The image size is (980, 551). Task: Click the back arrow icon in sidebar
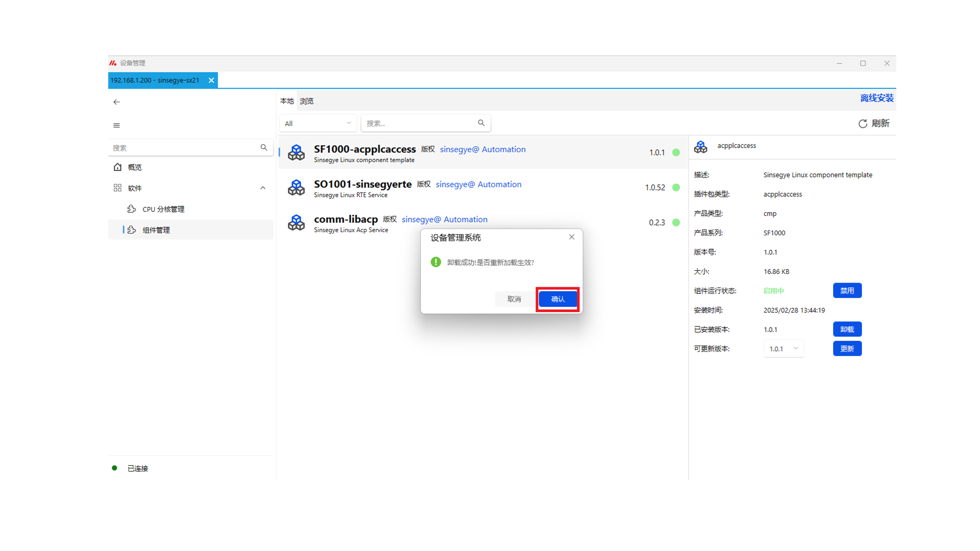(x=116, y=102)
